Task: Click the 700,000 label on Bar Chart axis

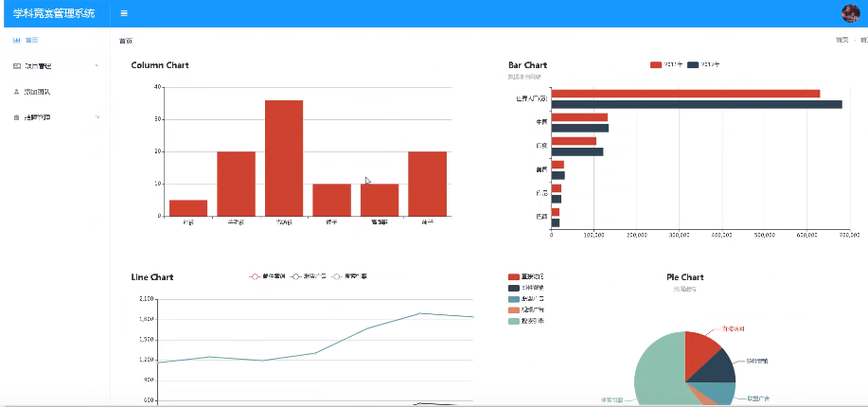Action: pos(850,236)
